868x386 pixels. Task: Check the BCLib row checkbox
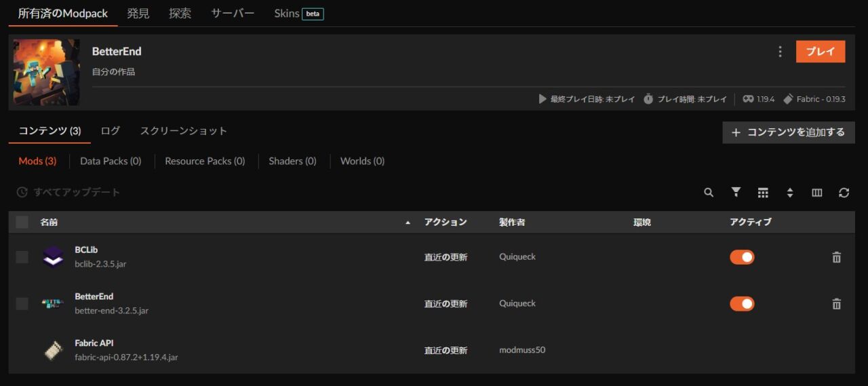pyautogui.click(x=22, y=257)
